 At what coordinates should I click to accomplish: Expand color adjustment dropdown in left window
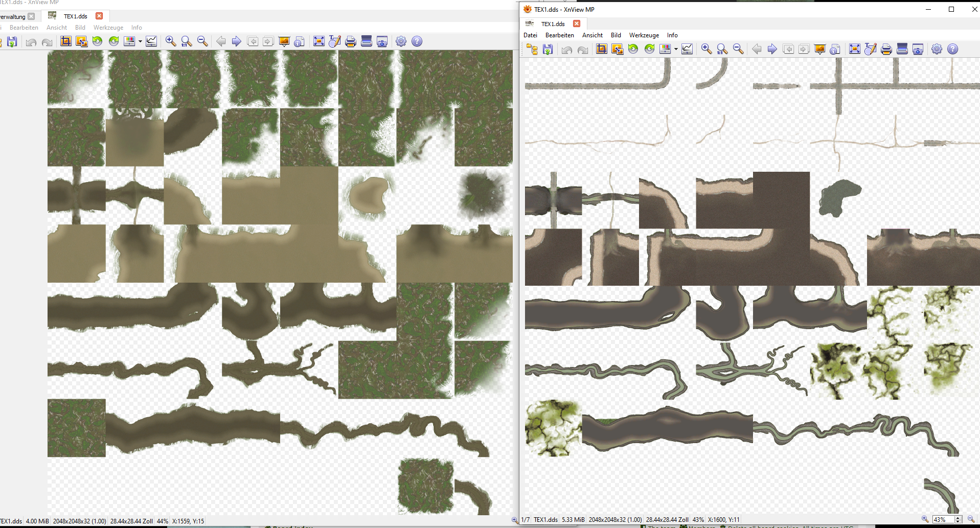(140, 41)
